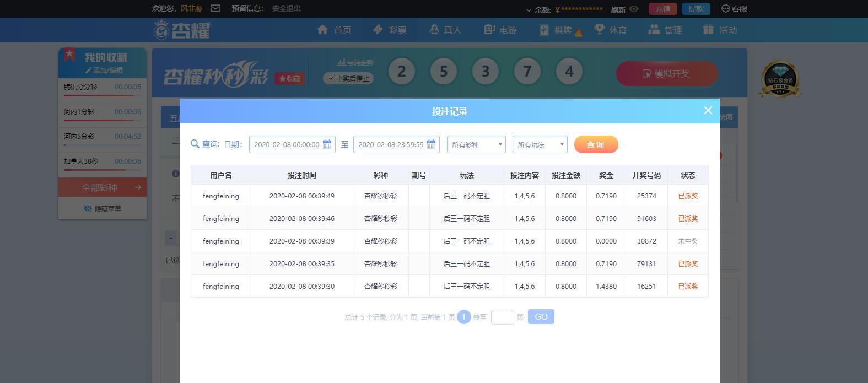
Task: Click the 模拟开奖 simulate draw button
Action: click(x=667, y=73)
